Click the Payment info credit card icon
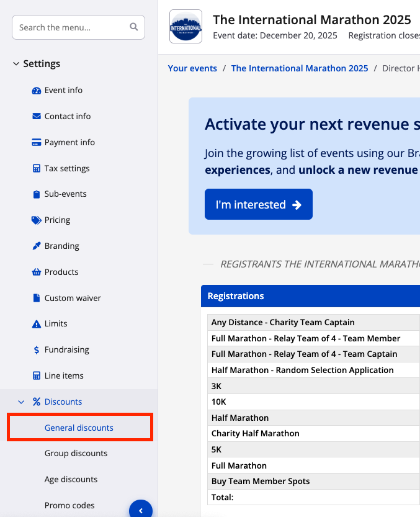This screenshot has width=420, height=517. click(x=37, y=143)
